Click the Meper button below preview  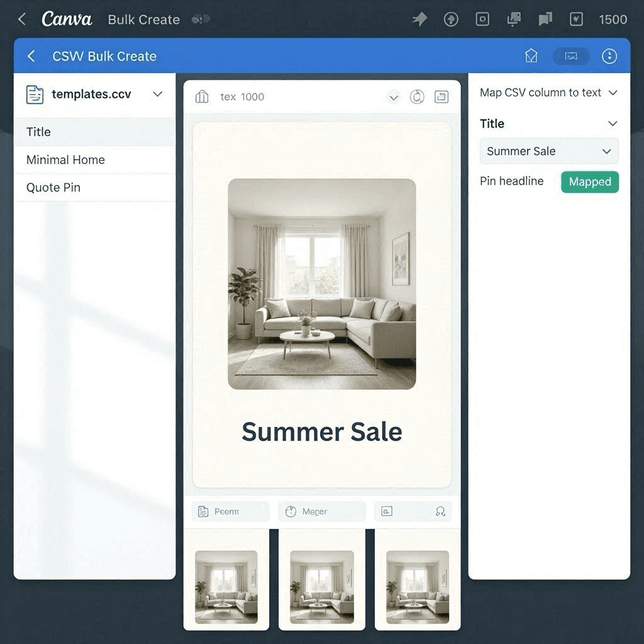321,511
